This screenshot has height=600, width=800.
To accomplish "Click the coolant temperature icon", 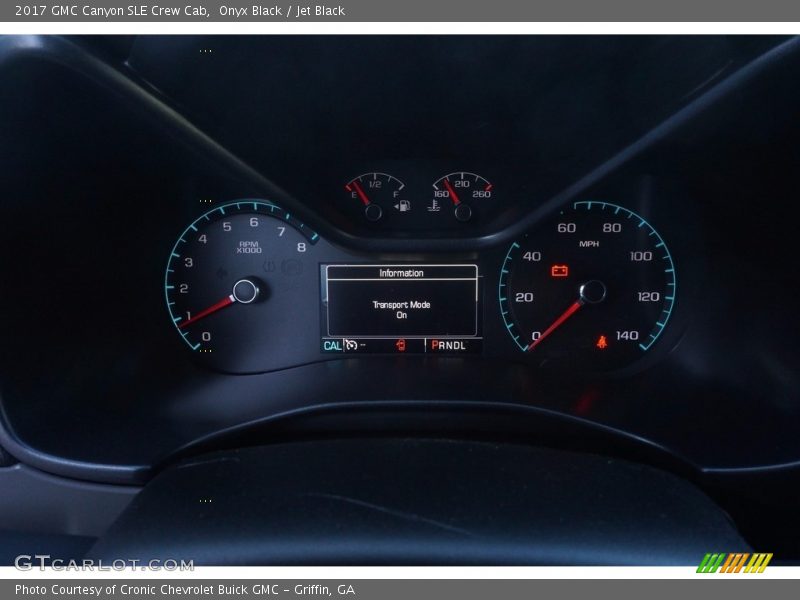I will (x=434, y=206).
